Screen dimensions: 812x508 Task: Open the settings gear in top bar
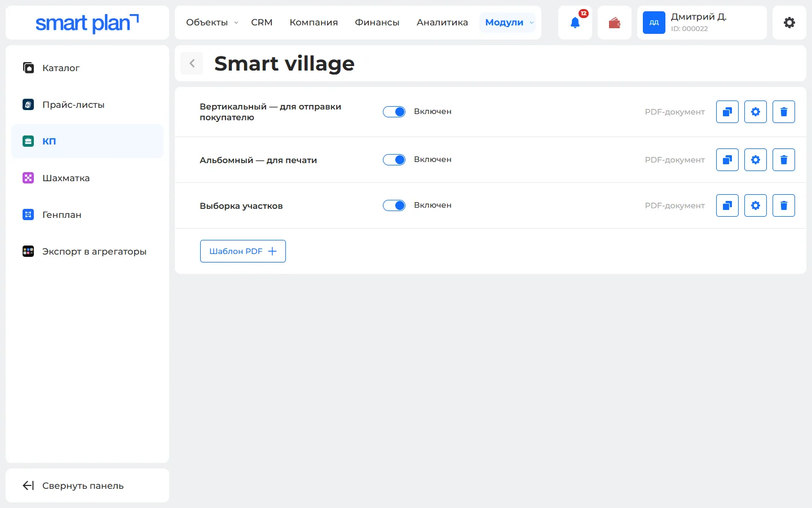789,23
